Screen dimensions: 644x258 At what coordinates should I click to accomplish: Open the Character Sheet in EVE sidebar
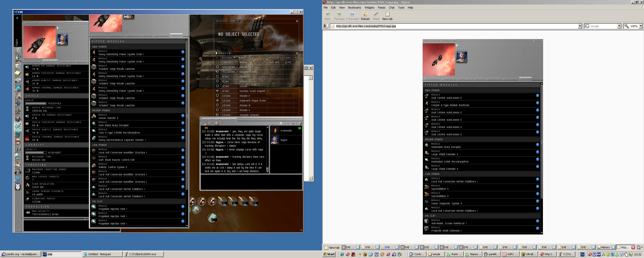pos(18,51)
